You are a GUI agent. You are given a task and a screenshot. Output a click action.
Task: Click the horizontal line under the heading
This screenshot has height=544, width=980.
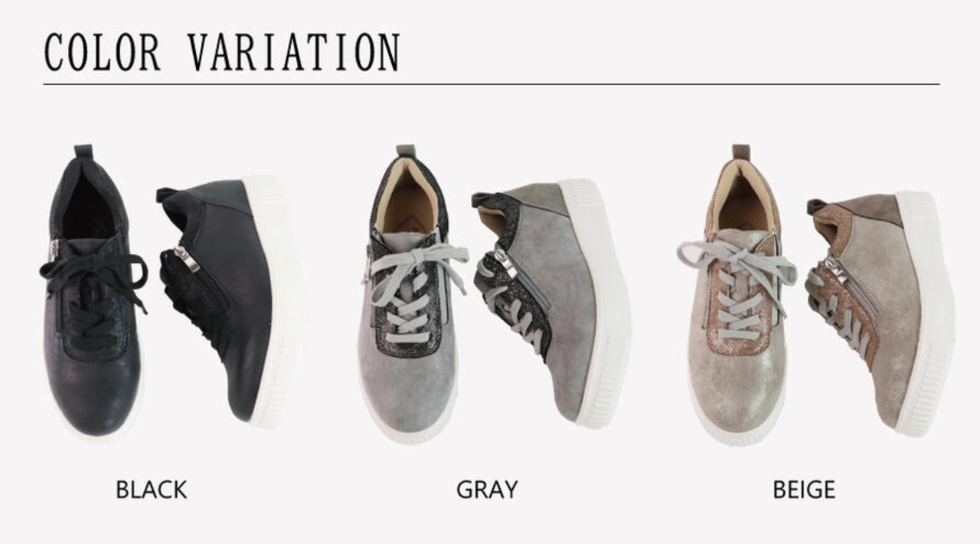[492, 84]
